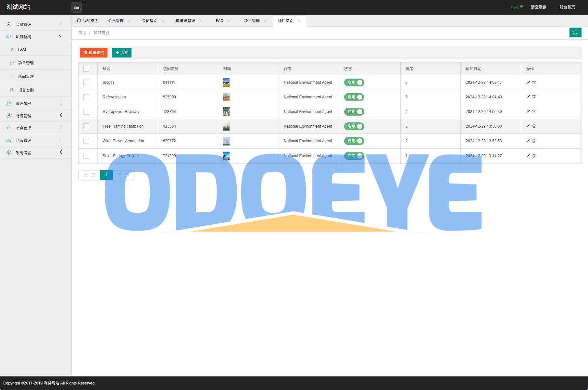588x390 pixels.
Task: Click the 商家管理 sidebar icon
Action: click(9, 140)
